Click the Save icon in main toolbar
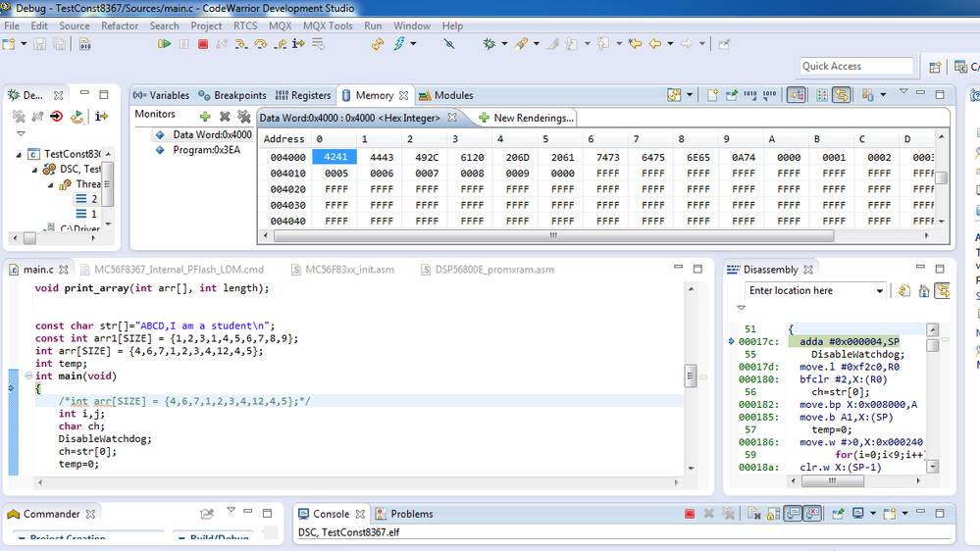 click(x=40, y=44)
